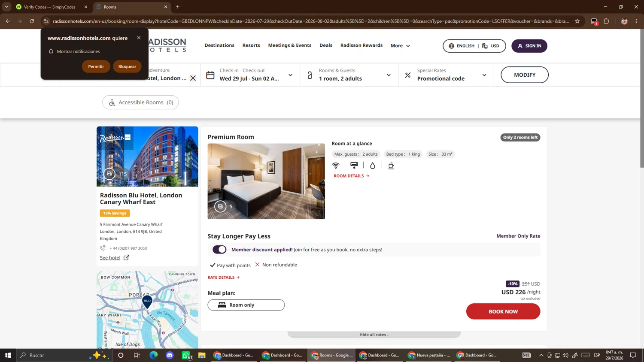Go to Meetings & Events
The image size is (644, 362).
point(290,45)
